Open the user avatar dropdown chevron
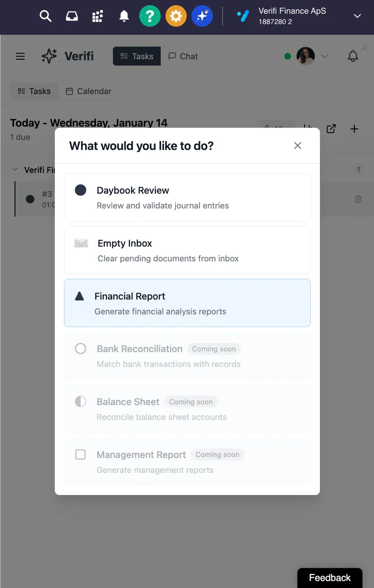 [325, 56]
